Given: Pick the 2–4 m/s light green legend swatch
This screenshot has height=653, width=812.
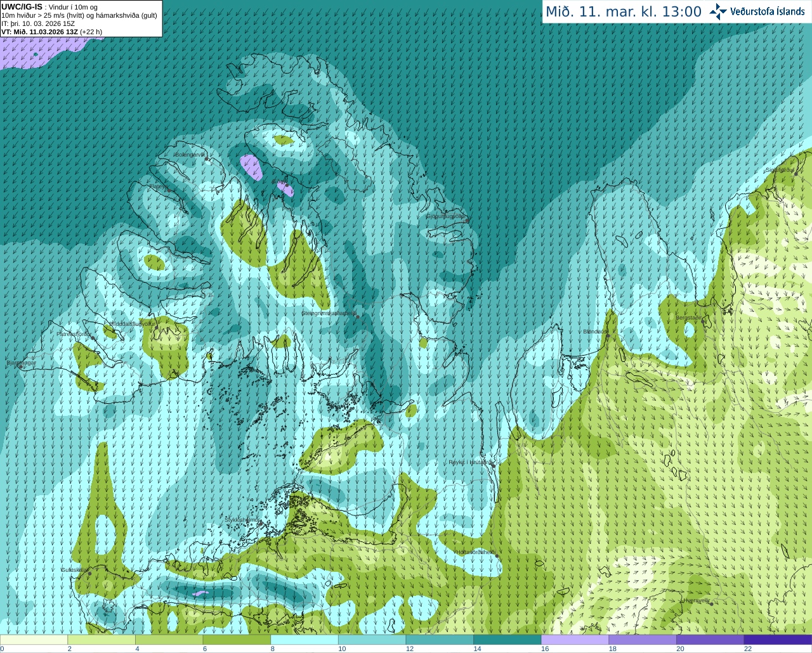Looking at the screenshot, I should (101, 640).
